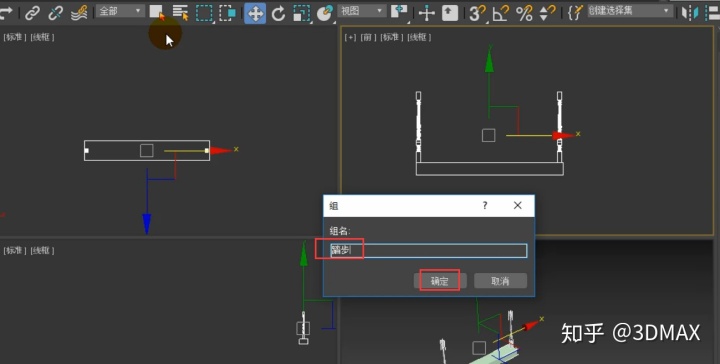Click Select and Manipulate icon

point(427,13)
